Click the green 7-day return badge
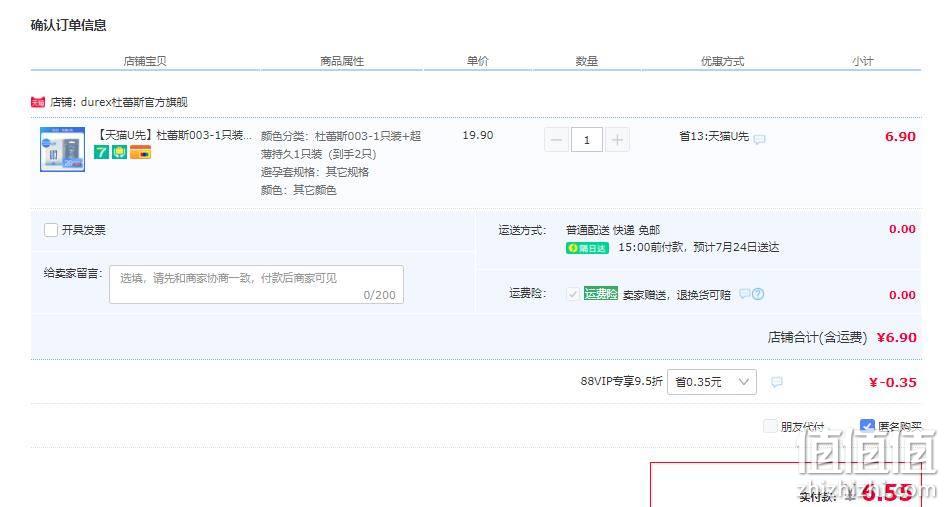The image size is (946, 507). click(101, 152)
